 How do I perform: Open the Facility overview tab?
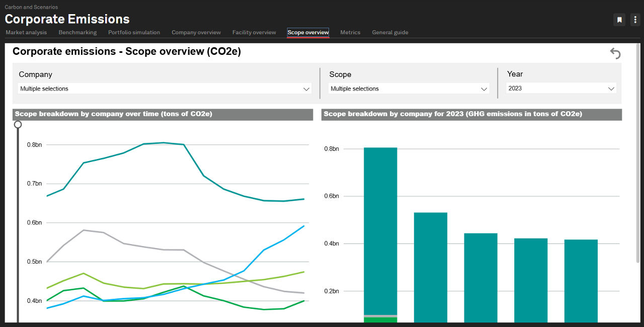(x=254, y=32)
